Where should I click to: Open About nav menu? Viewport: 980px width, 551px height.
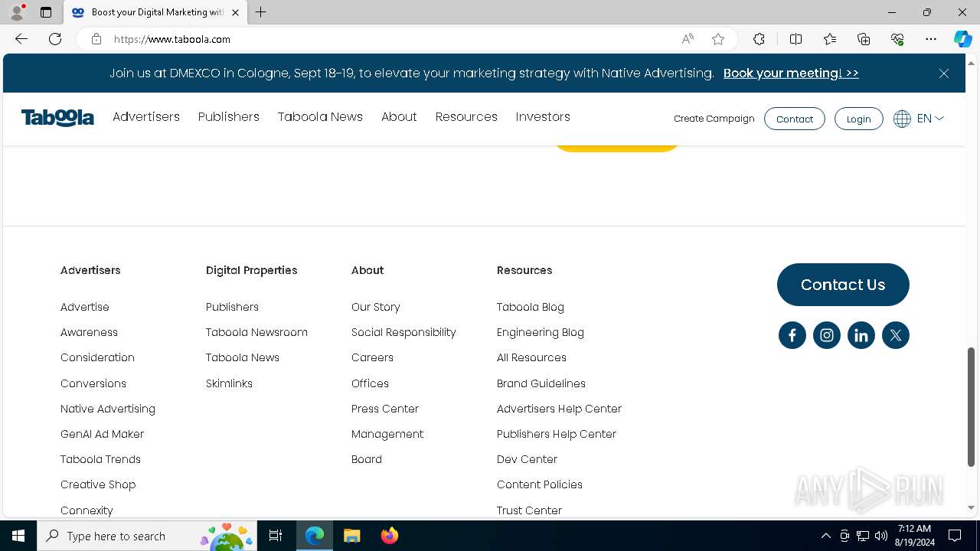click(399, 117)
